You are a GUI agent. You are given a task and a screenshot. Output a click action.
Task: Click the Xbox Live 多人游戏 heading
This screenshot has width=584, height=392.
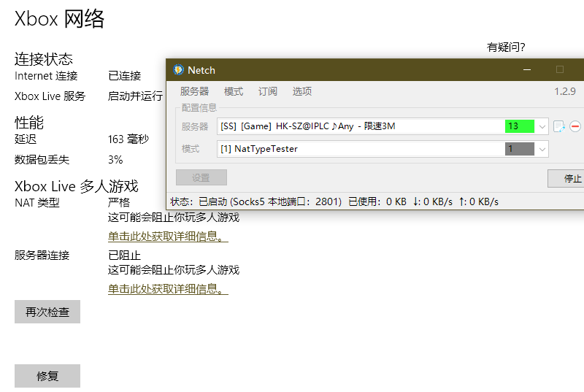point(77,186)
